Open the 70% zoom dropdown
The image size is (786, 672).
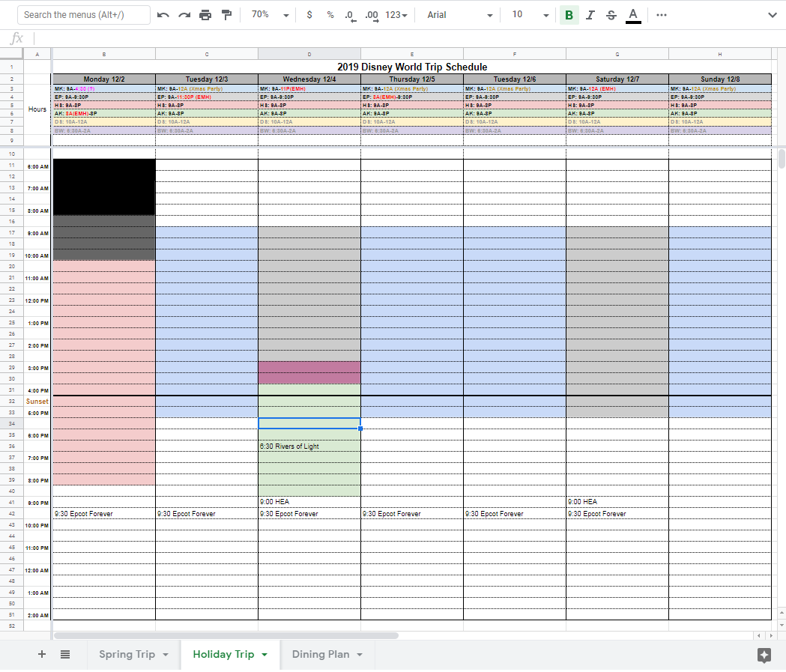(x=270, y=15)
